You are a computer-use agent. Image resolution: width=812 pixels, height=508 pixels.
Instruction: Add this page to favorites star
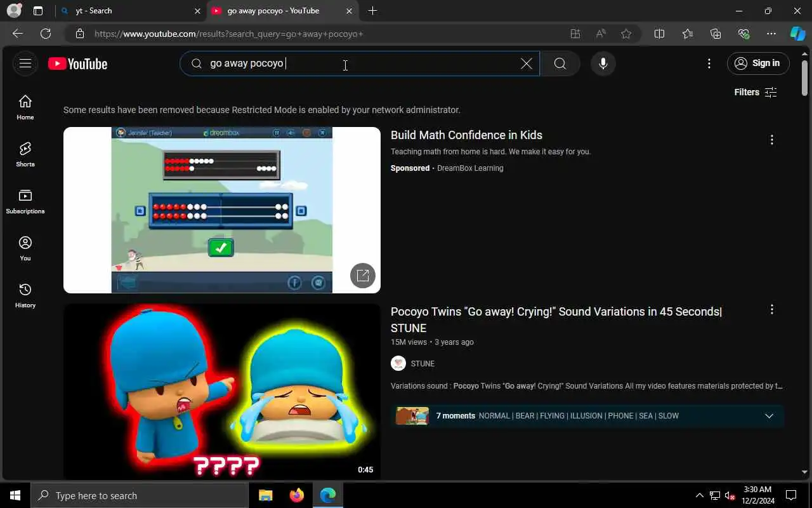click(x=626, y=34)
